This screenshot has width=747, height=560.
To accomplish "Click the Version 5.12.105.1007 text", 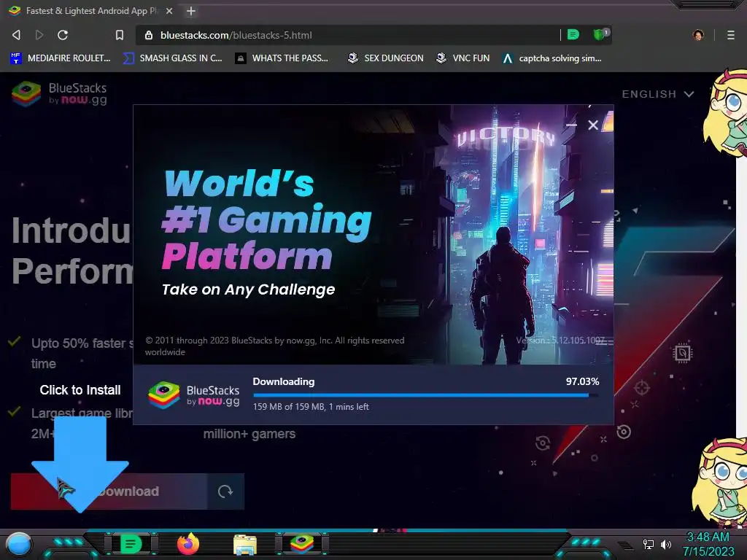I will point(561,341).
